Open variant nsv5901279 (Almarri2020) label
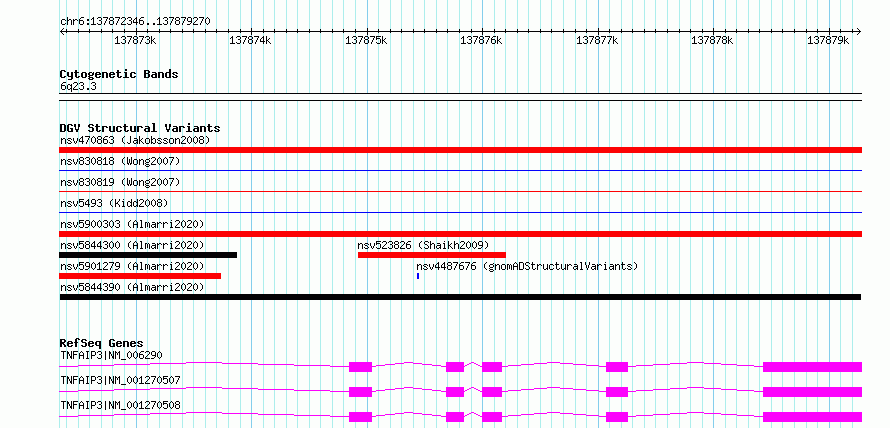The width and height of the screenshot is (890, 428). (132, 266)
